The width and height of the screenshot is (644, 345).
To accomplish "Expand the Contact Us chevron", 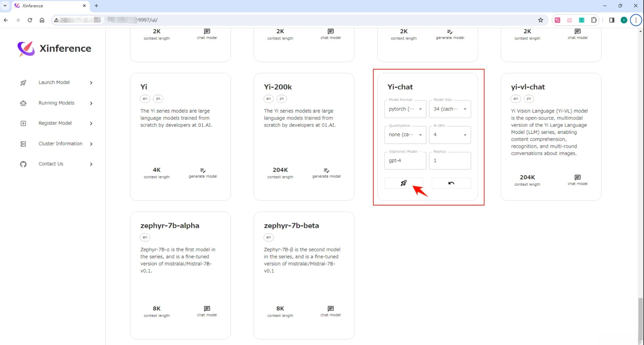I will (x=91, y=164).
